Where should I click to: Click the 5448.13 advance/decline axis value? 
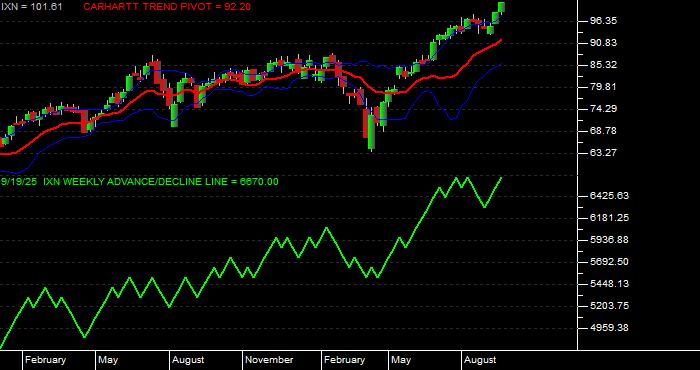pyautogui.click(x=608, y=284)
